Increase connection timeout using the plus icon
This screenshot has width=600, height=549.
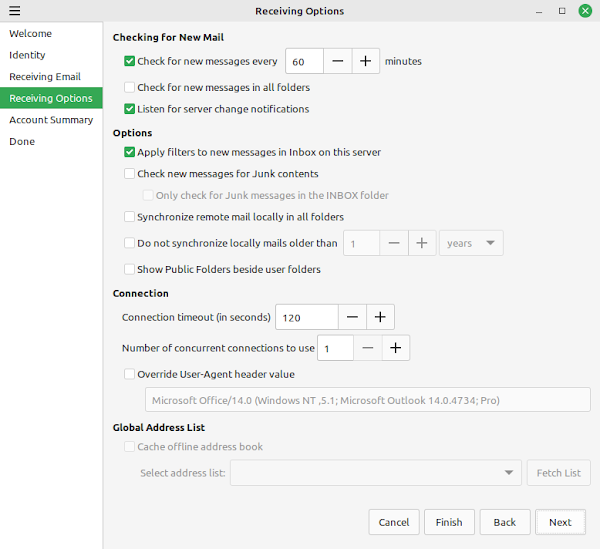[x=380, y=317]
